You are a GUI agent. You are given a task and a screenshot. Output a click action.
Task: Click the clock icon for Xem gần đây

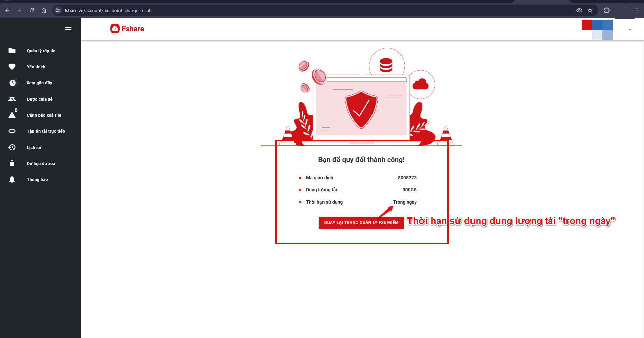click(x=13, y=83)
